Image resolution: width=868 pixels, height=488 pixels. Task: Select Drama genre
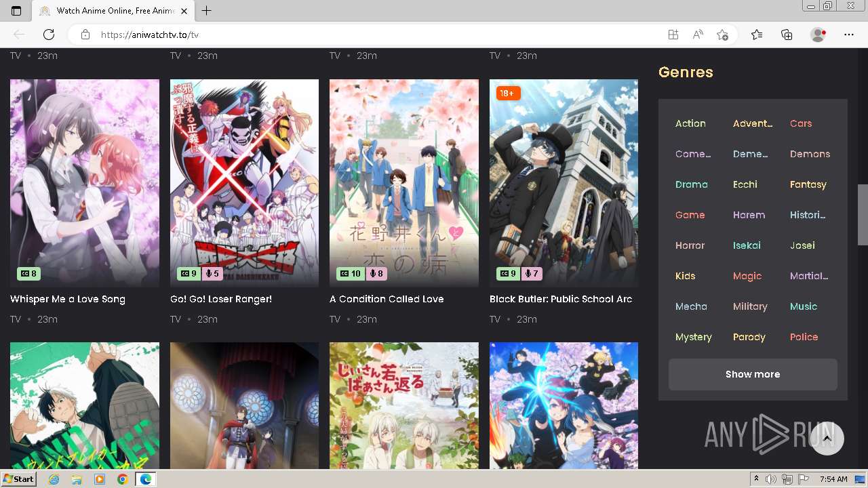point(692,184)
